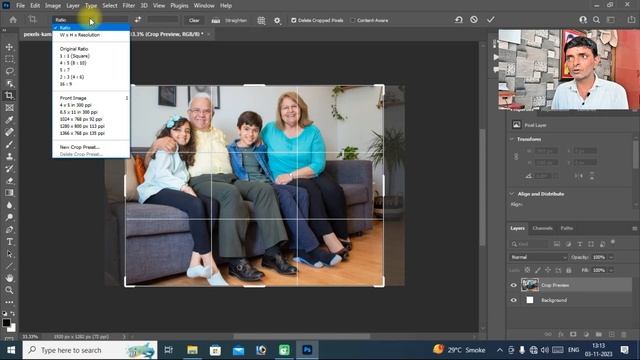
Task: Open the Photoshop search icon
Action: click(x=596, y=20)
